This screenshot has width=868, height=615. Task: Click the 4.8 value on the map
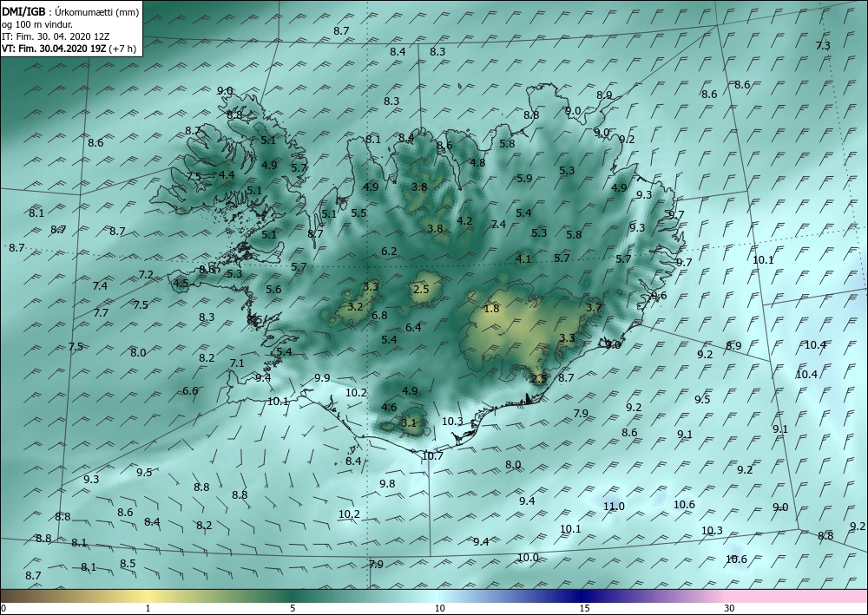(x=477, y=162)
